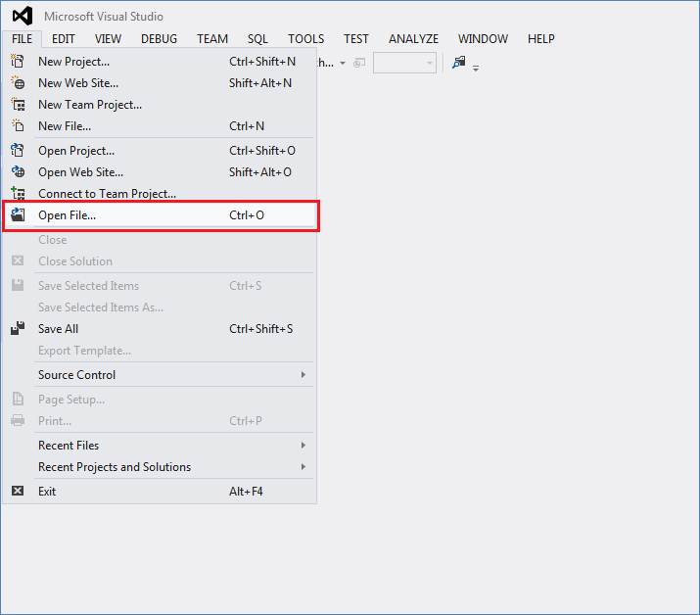Click the greyed Save Selected Items icon
The height and width of the screenshot is (615, 700).
pyautogui.click(x=18, y=285)
